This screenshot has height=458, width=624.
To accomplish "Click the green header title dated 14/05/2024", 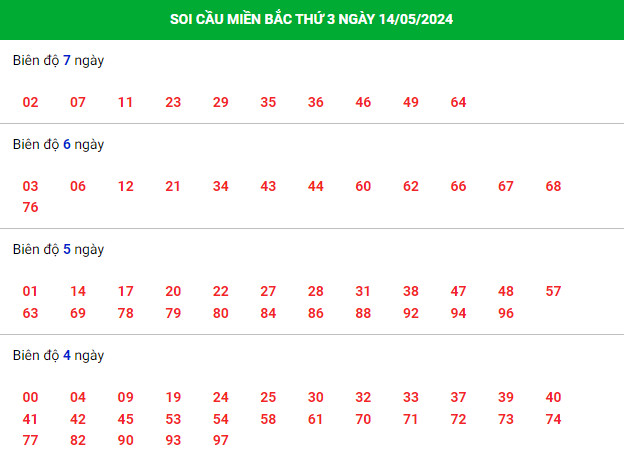I will pyautogui.click(x=311, y=19).
